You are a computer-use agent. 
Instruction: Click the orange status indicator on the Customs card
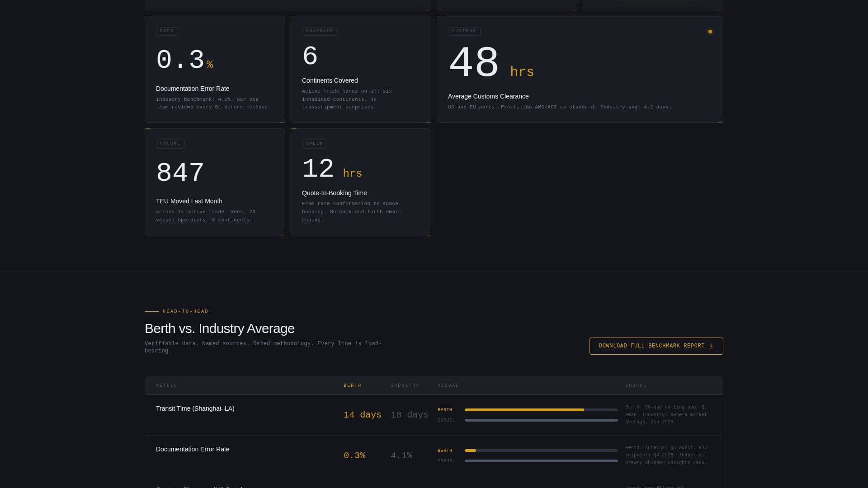pos(710,32)
